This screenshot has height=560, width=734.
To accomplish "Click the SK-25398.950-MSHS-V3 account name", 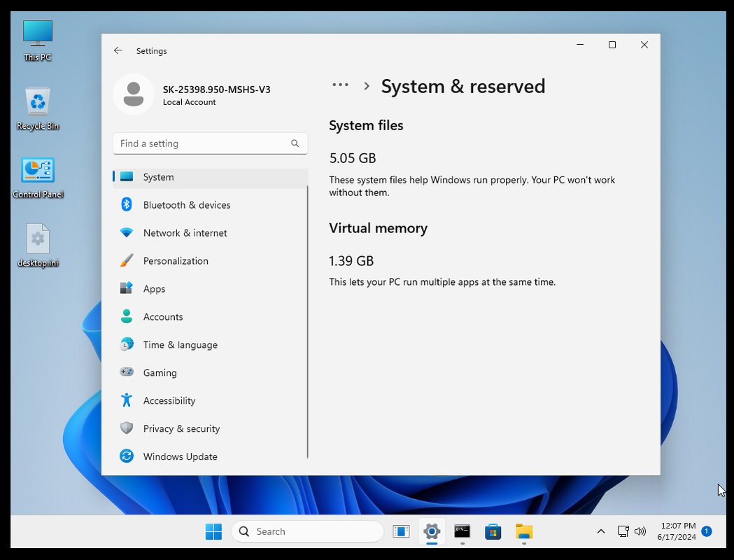I will pos(216,90).
